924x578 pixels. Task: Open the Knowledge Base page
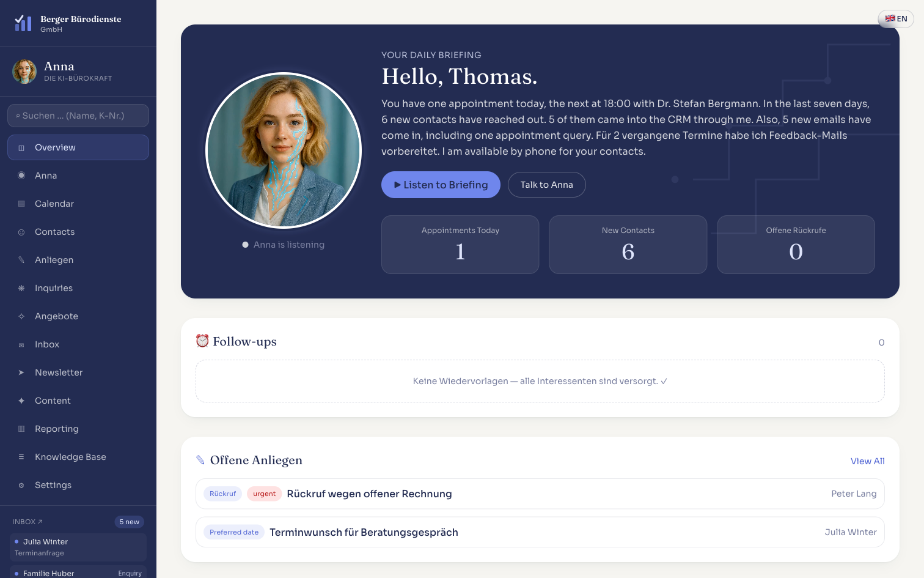[x=78, y=457]
